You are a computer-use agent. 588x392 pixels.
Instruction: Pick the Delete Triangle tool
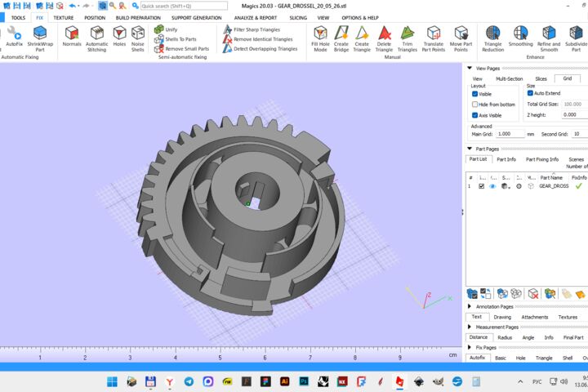coord(384,38)
